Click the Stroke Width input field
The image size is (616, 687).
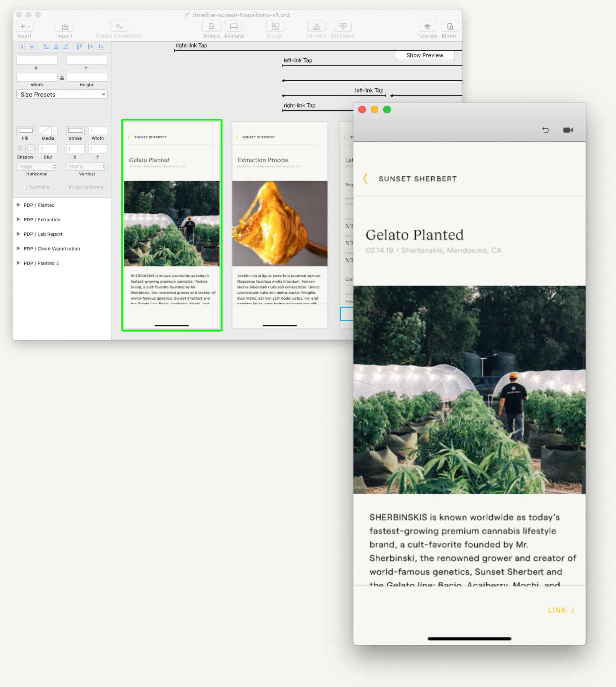(98, 130)
